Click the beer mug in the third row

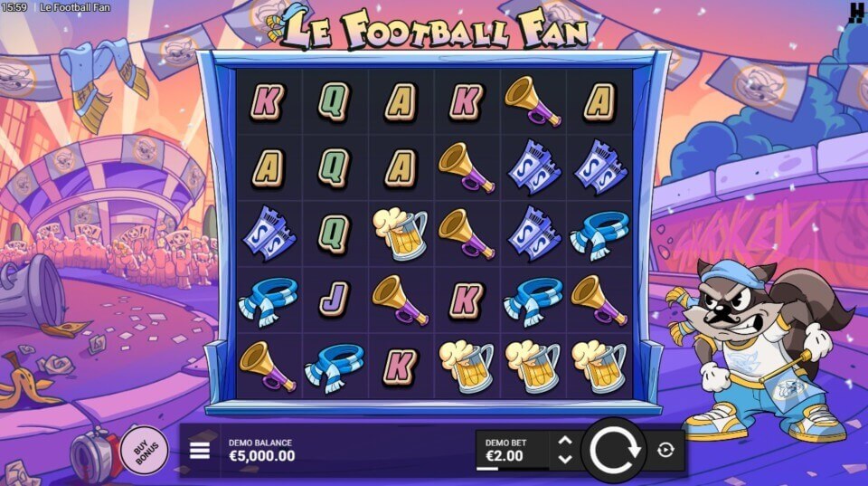(401, 233)
